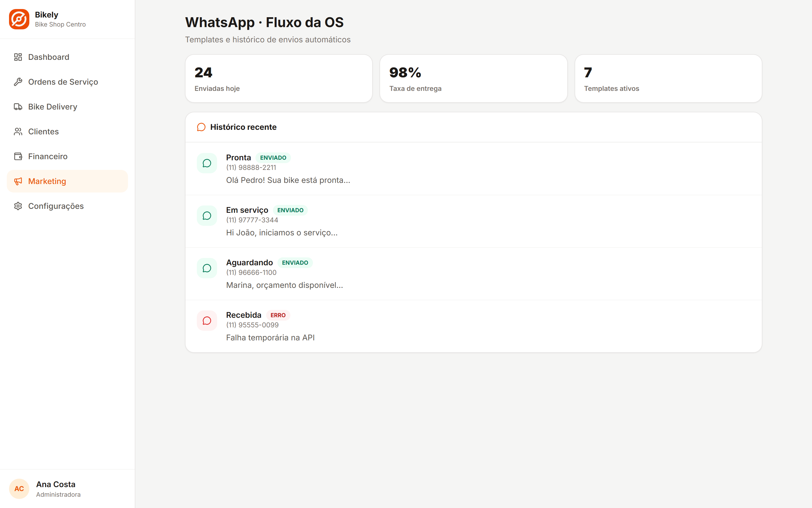Click phone number (11) 98888-2211
The image size is (812, 508).
(251, 167)
